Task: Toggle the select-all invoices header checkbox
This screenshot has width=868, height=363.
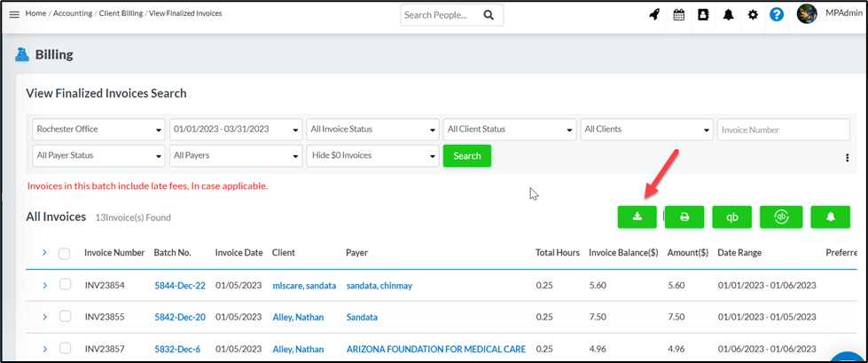Action: pos(65,254)
